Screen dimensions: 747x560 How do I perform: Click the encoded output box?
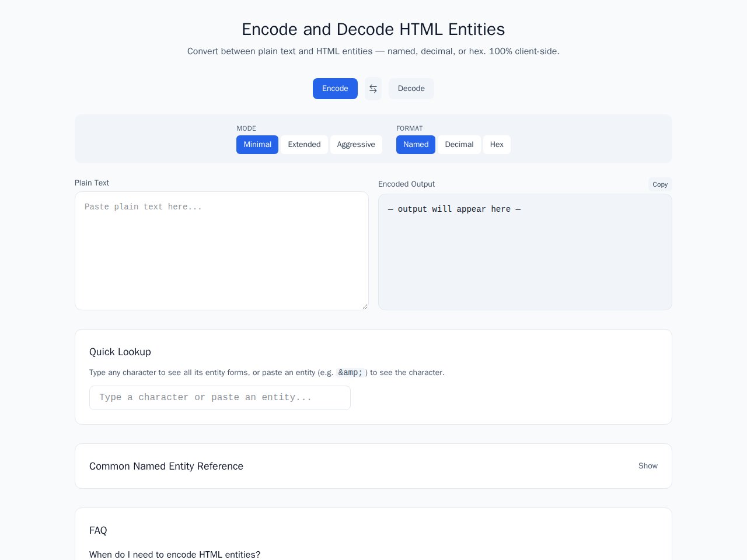click(x=525, y=252)
